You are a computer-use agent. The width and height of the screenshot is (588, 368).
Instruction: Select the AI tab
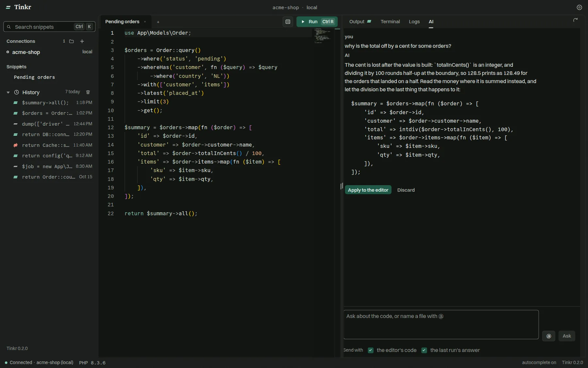point(431,22)
